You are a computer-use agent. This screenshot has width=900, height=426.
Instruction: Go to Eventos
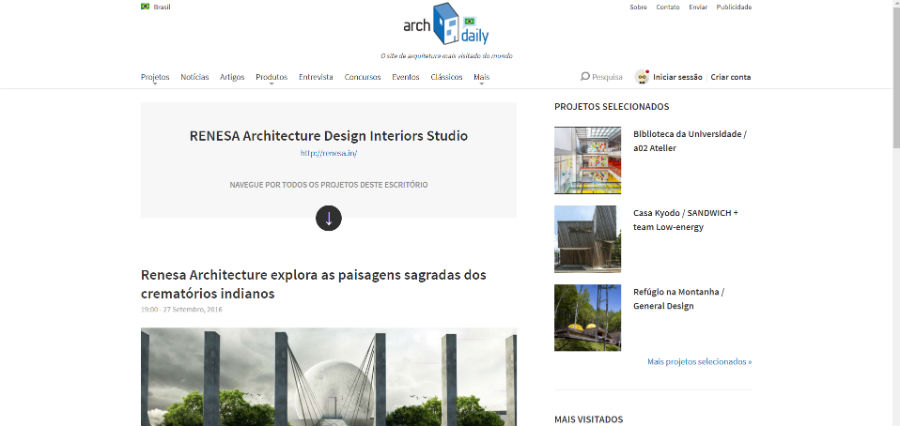point(406,77)
